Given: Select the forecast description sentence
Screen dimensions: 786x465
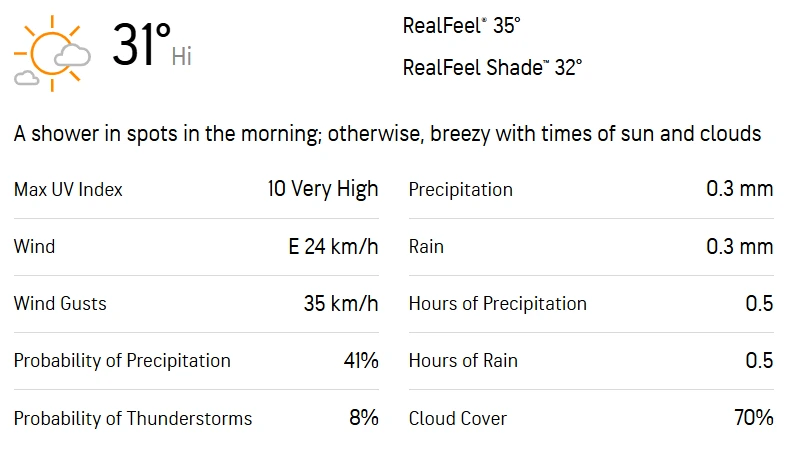Looking at the screenshot, I should tap(387, 134).
